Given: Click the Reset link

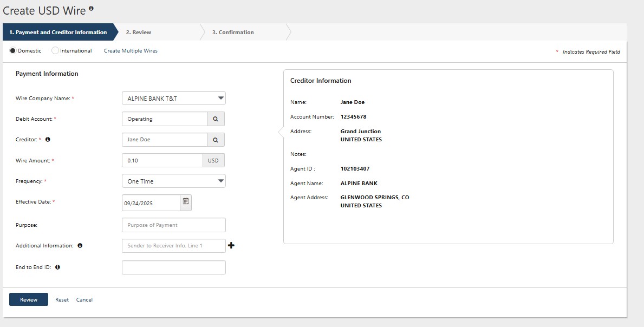Looking at the screenshot, I should click(x=62, y=300).
